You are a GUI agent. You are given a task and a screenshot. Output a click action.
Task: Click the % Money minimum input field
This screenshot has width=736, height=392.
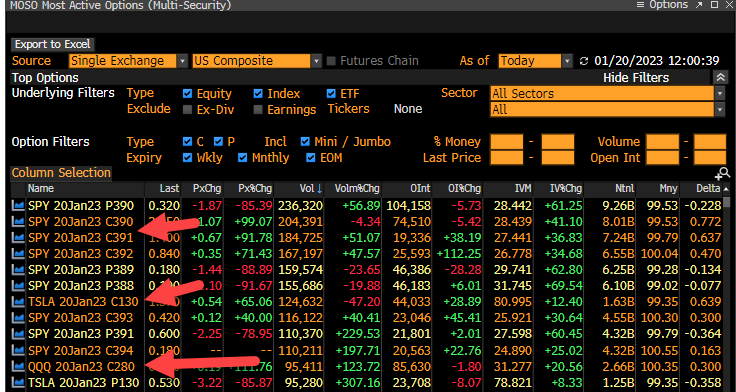pyautogui.click(x=506, y=142)
